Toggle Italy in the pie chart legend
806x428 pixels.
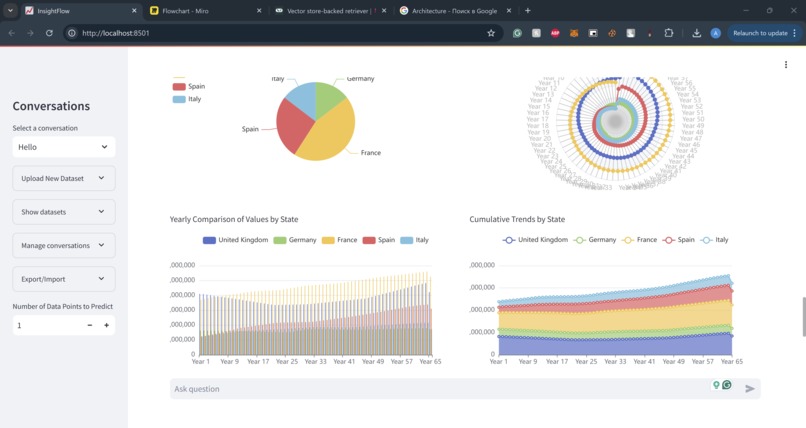point(187,99)
